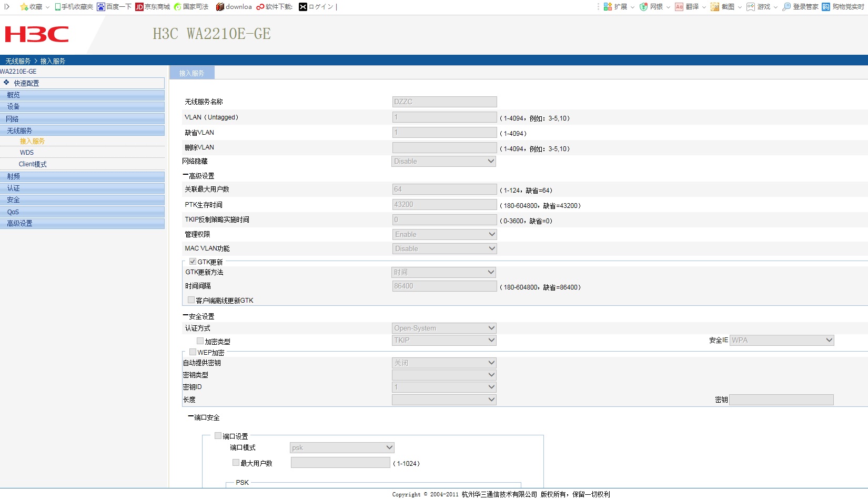Click the 收藏 star bookmark icon
This screenshot has height=499, width=868.
tap(24, 7)
